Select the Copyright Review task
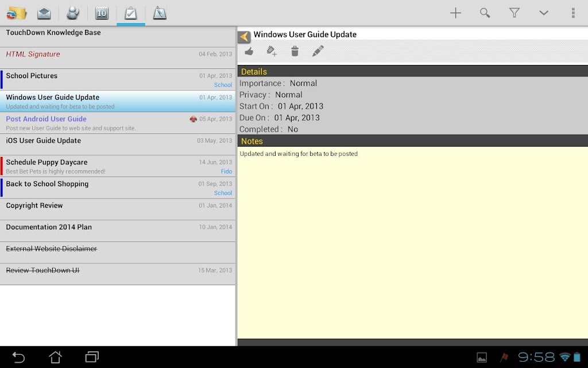This screenshot has height=368, width=588. (118, 209)
